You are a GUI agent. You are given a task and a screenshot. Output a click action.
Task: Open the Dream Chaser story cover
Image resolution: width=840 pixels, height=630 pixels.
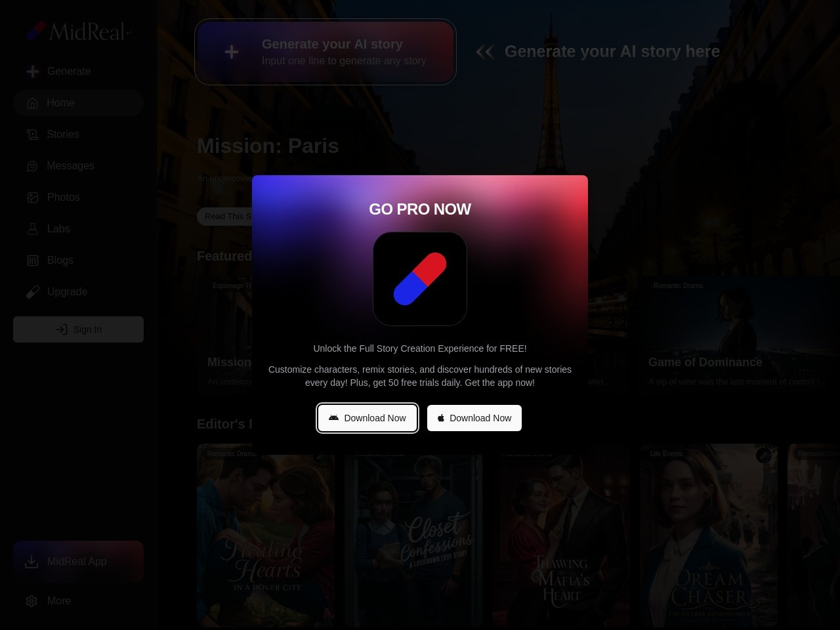709,545
